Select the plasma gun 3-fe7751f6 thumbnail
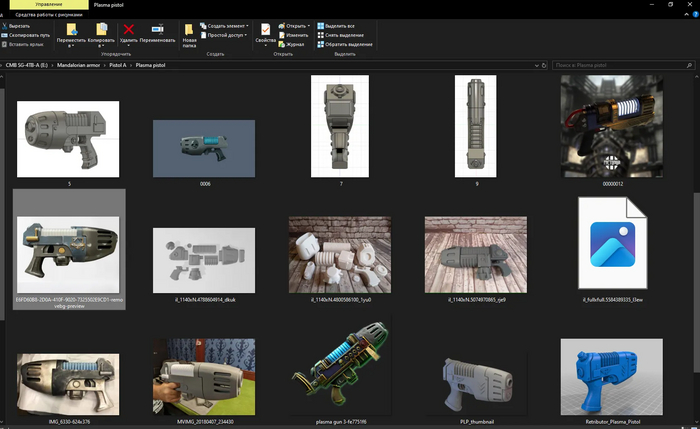 [338, 370]
